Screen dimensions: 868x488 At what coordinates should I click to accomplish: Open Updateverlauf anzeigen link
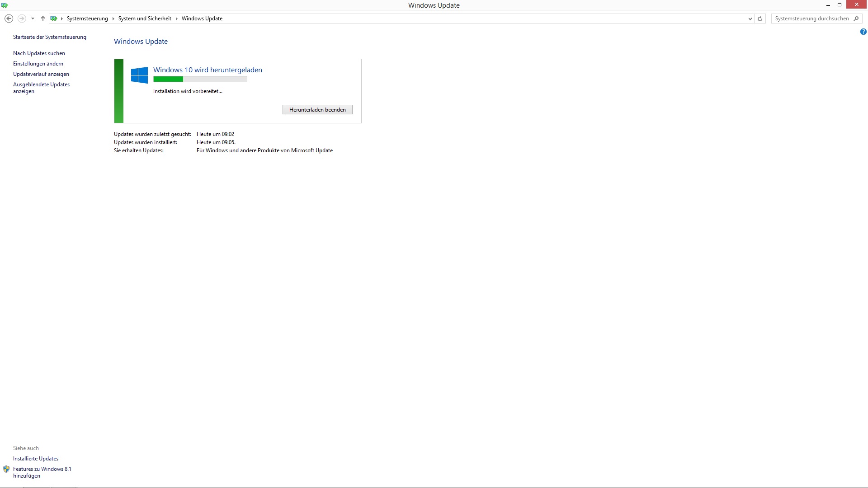[x=41, y=74]
